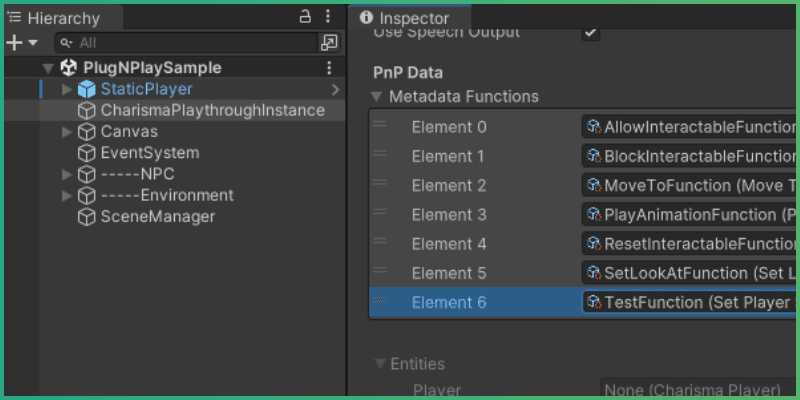Expand the -----NPC group
The height and width of the screenshot is (400, 800).
click(67, 174)
